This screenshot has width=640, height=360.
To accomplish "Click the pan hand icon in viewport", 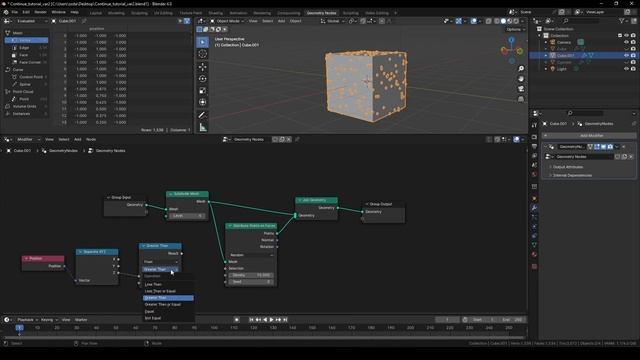I will [x=521, y=78].
